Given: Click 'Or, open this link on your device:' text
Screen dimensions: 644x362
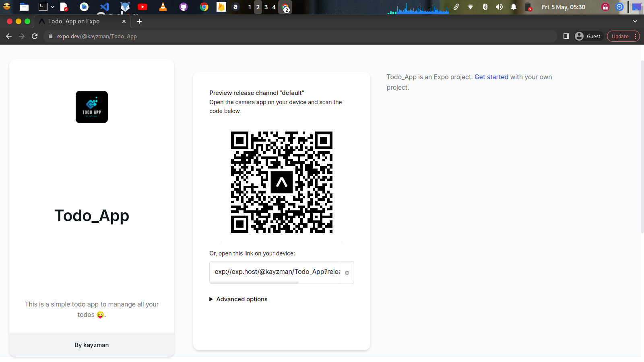Looking at the screenshot, I should (x=252, y=253).
